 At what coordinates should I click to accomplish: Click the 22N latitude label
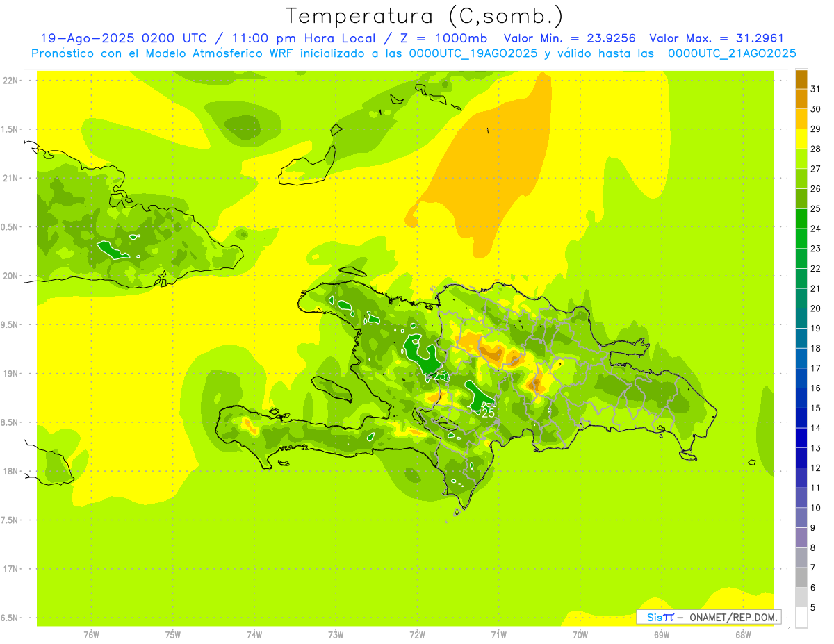[x=11, y=80]
